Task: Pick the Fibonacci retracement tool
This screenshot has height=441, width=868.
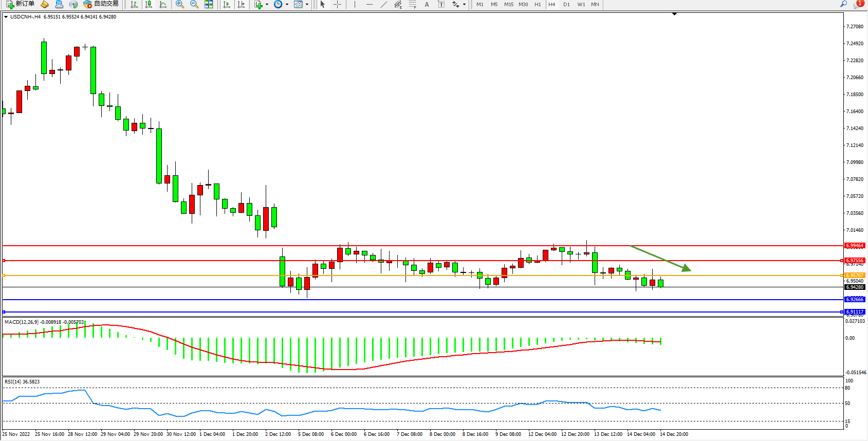Action: [412, 4]
